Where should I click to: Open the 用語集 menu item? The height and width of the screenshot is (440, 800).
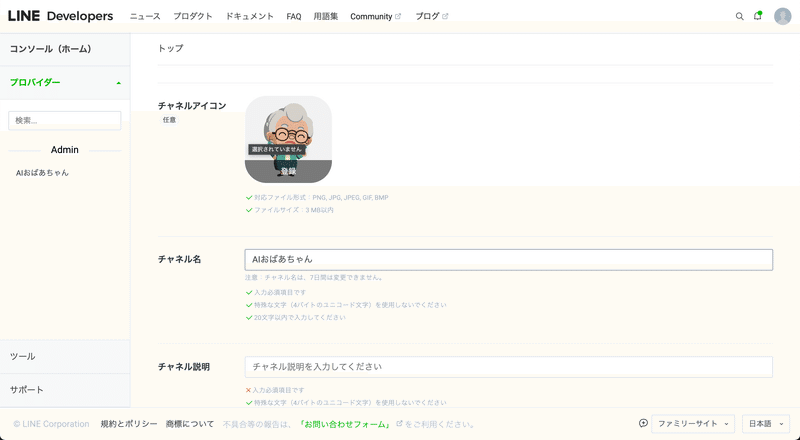pos(326,16)
